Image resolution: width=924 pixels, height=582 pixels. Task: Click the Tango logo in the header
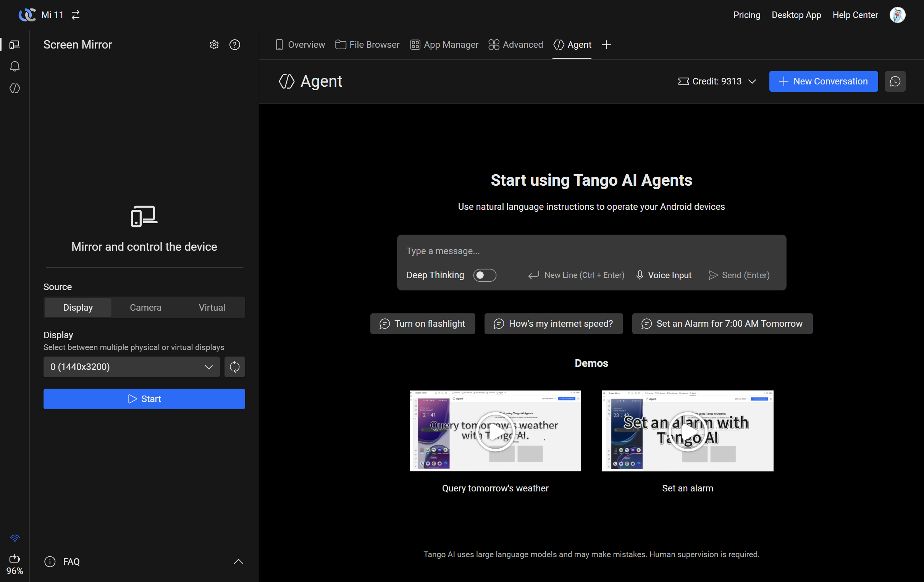pos(27,15)
